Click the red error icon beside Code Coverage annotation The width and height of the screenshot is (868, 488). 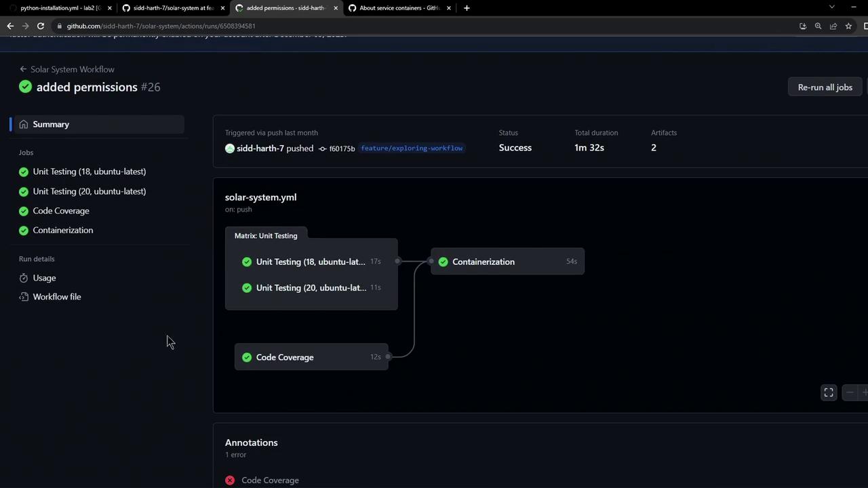click(230, 480)
